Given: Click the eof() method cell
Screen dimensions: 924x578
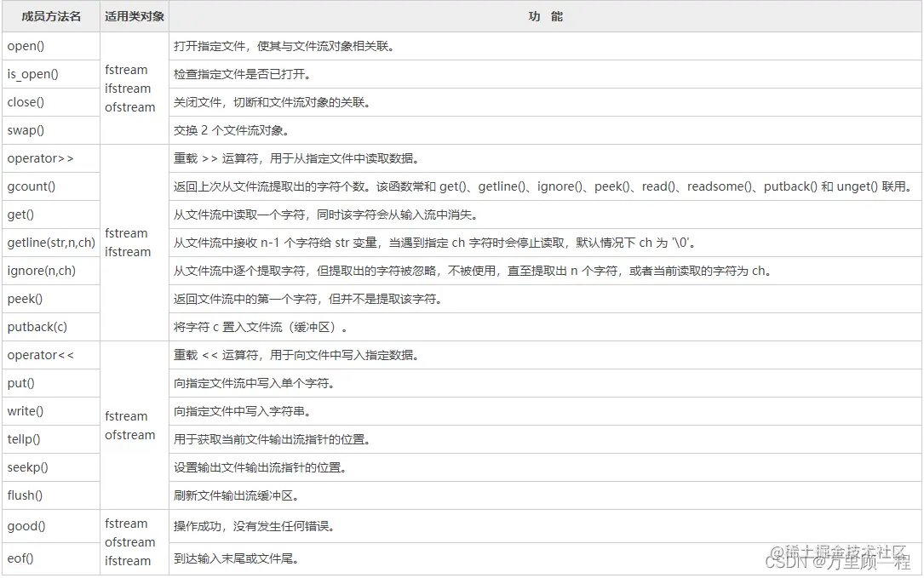Looking at the screenshot, I should 51,558.
